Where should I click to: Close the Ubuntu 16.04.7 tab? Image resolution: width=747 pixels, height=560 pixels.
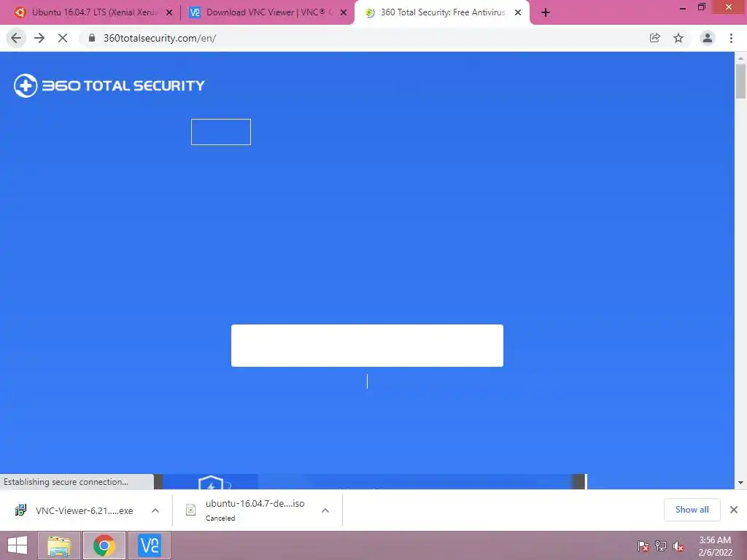(x=169, y=13)
